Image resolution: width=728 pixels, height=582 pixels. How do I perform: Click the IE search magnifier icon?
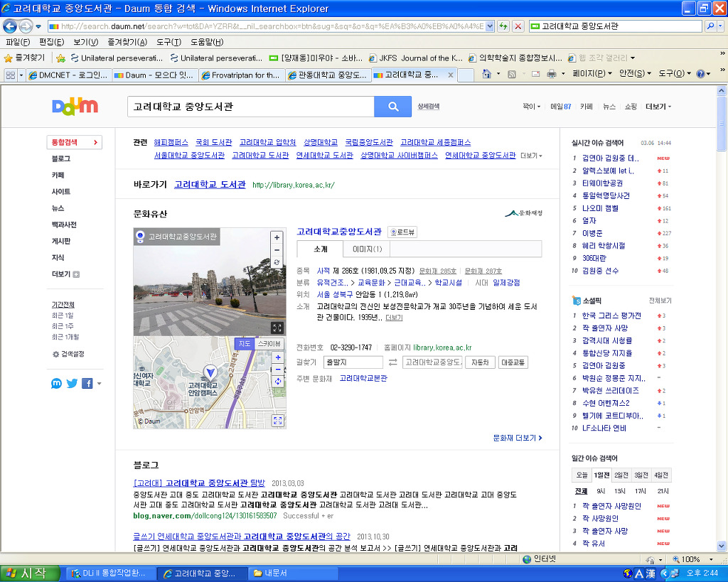click(x=710, y=26)
